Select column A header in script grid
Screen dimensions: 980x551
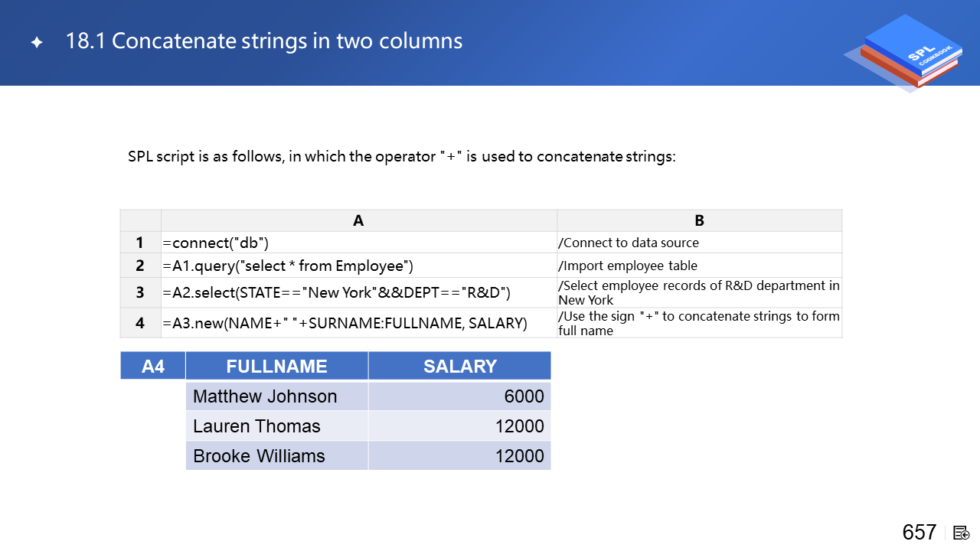point(358,220)
